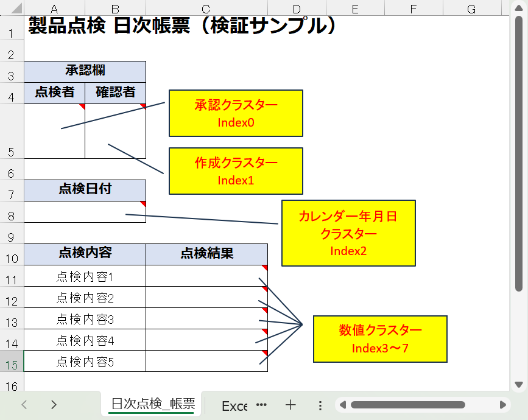Viewport: 528px width, 420px height.
Task: Click the empty 点検日付 input cell
Action: pyautogui.click(x=85, y=212)
